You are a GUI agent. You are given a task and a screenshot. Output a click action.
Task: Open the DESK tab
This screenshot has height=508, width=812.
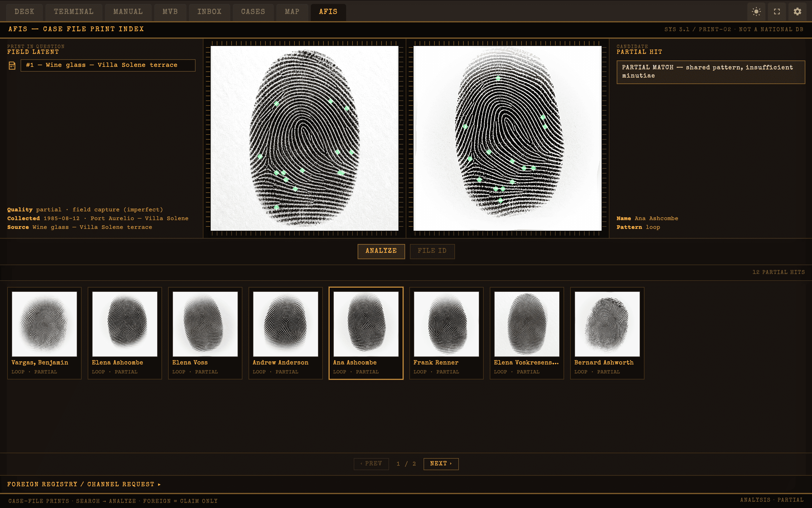click(x=24, y=12)
